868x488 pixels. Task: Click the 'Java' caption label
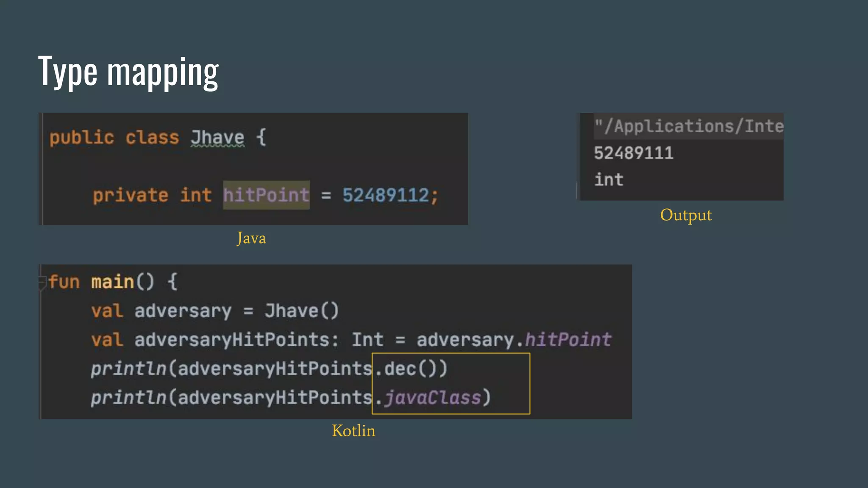pyautogui.click(x=251, y=238)
